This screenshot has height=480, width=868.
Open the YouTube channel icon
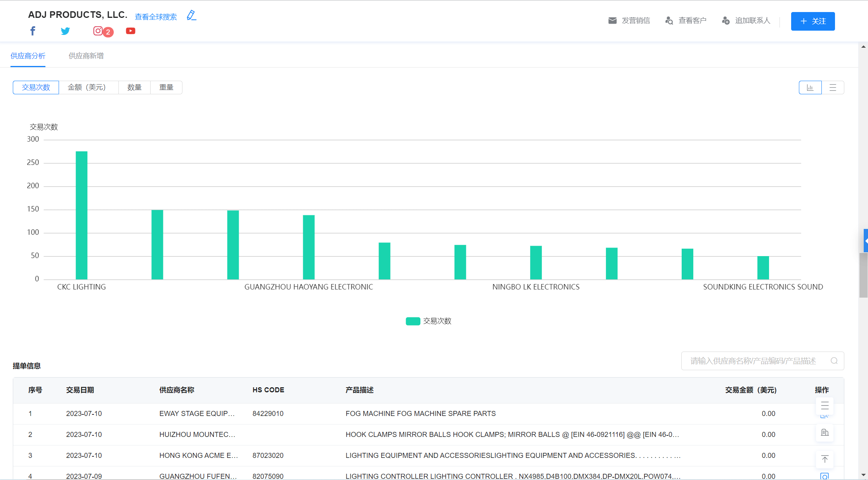[x=130, y=31]
